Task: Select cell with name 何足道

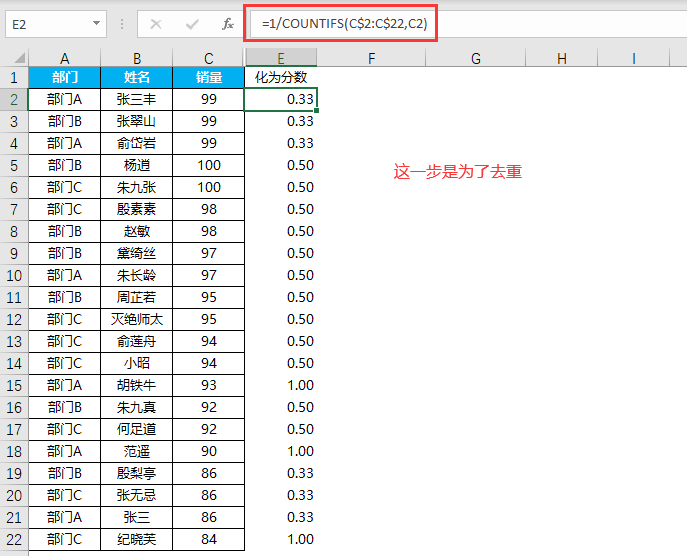Action: pos(137,429)
